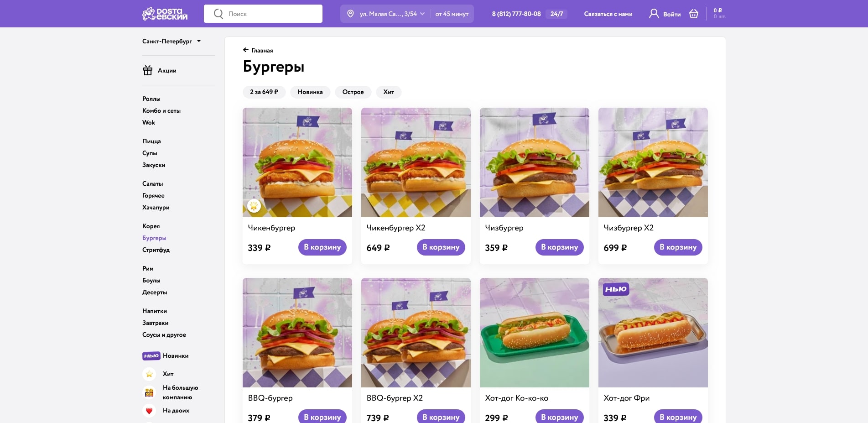Open the Хот-дог Фри product image
Viewport: 868px width, 423px height.
(653, 333)
